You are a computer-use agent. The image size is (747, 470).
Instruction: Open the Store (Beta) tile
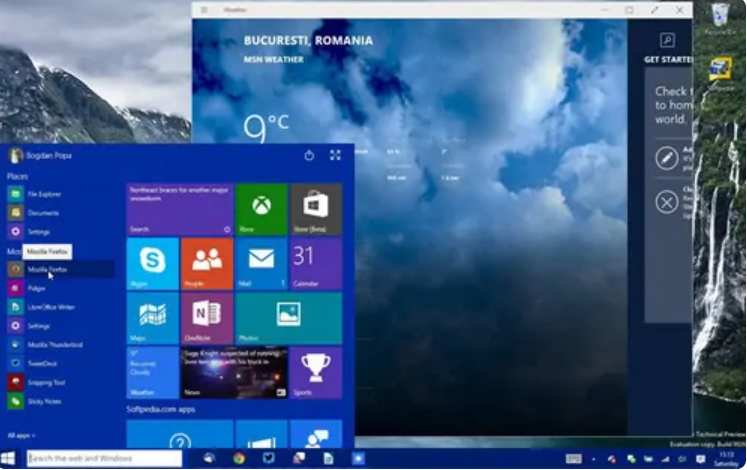(x=316, y=209)
